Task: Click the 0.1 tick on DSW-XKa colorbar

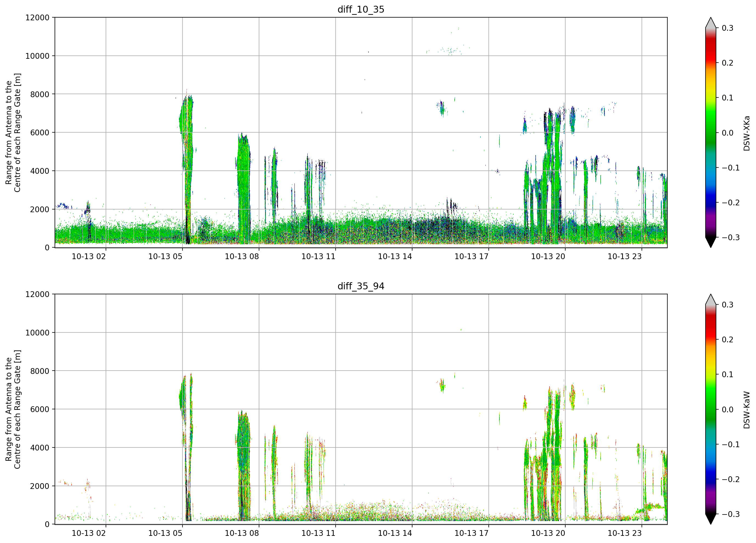Action: pyautogui.click(x=728, y=98)
